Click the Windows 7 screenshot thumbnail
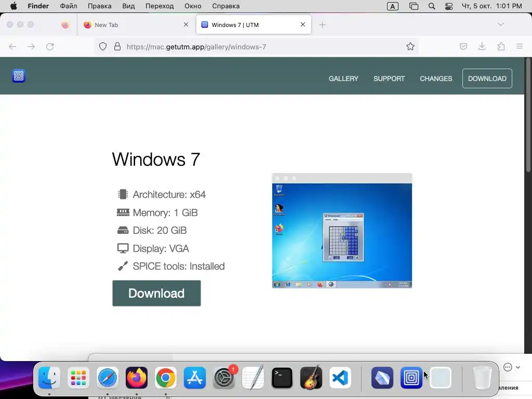The height and width of the screenshot is (399, 532). point(342,231)
